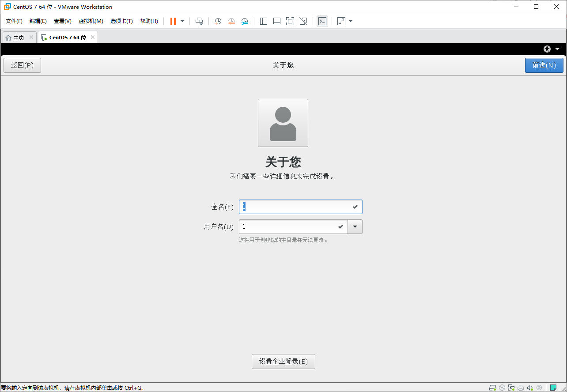Click the 前进(N) button
This screenshot has height=392, width=567.
click(x=544, y=65)
